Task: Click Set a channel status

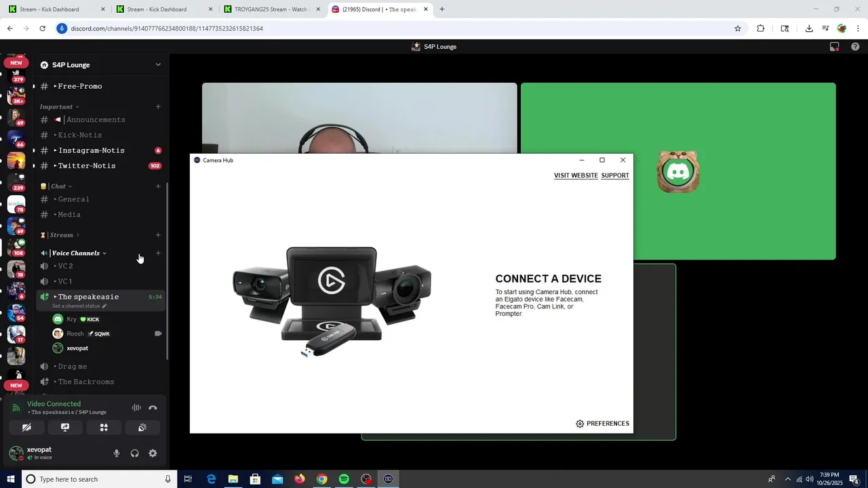Action: 79,306
